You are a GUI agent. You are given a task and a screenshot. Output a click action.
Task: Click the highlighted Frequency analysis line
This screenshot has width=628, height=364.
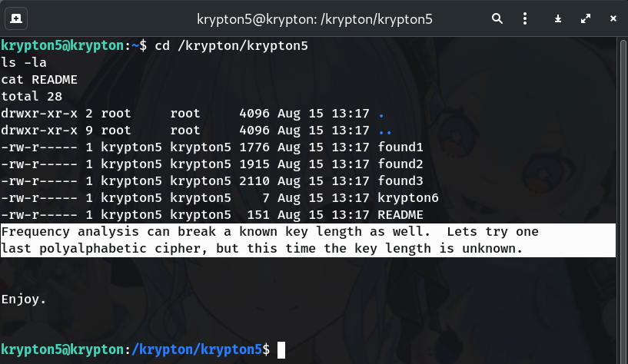(269, 231)
